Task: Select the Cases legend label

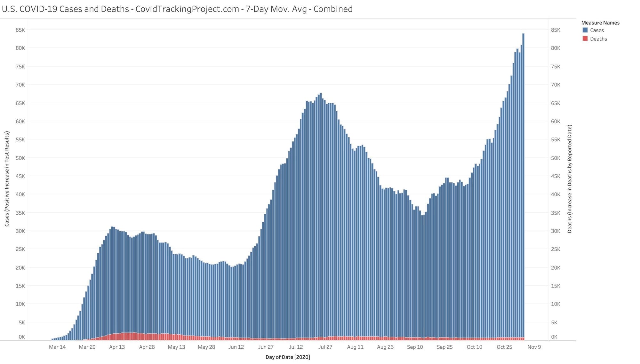Action: [597, 30]
